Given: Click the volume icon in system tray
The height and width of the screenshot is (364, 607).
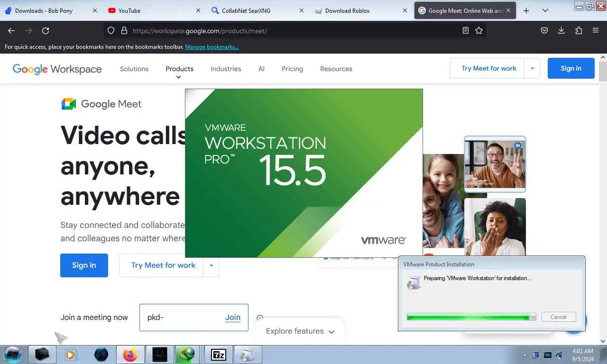Looking at the screenshot, I should (x=559, y=355).
